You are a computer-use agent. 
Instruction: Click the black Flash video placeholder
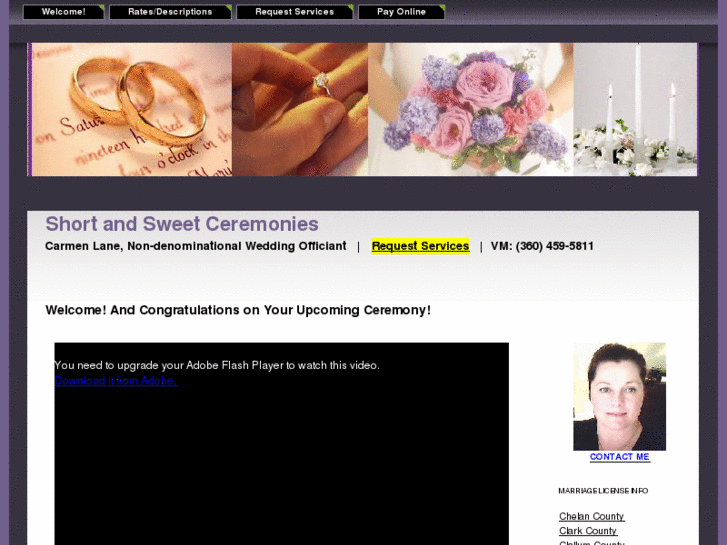click(x=281, y=444)
